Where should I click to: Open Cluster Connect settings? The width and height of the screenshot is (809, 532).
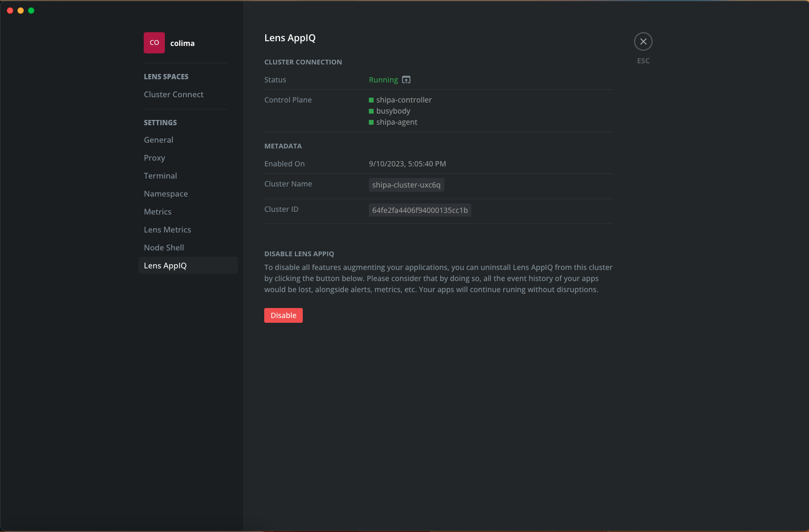tap(173, 95)
